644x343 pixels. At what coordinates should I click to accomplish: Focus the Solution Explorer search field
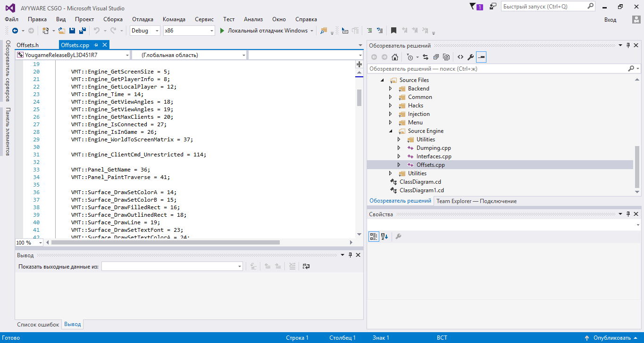tap(503, 69)
